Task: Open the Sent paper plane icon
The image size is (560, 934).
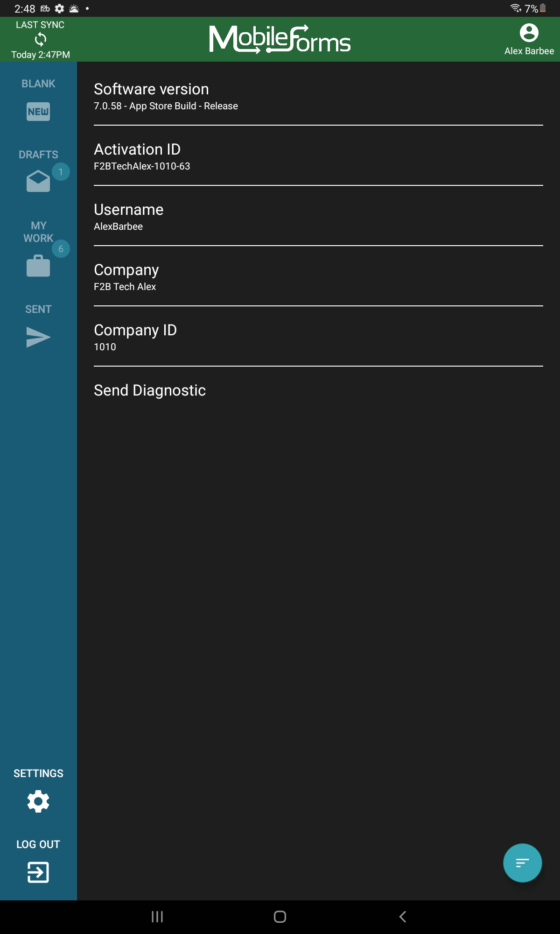Action: coord(38,337)
